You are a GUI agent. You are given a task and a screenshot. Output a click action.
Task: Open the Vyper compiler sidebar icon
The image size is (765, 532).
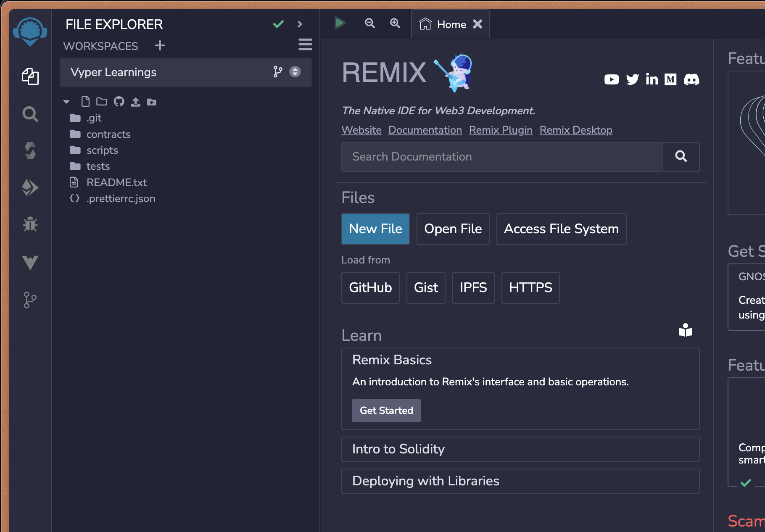click(30, 262)
